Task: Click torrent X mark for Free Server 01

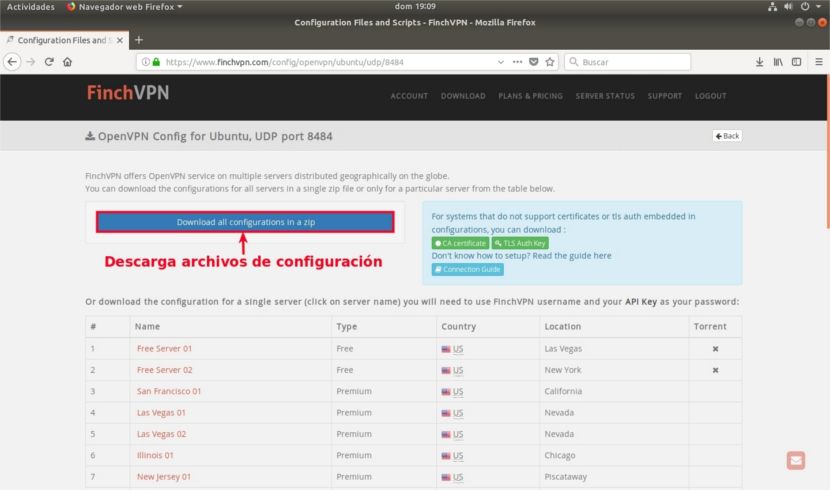Action: (x=715, y=349)
